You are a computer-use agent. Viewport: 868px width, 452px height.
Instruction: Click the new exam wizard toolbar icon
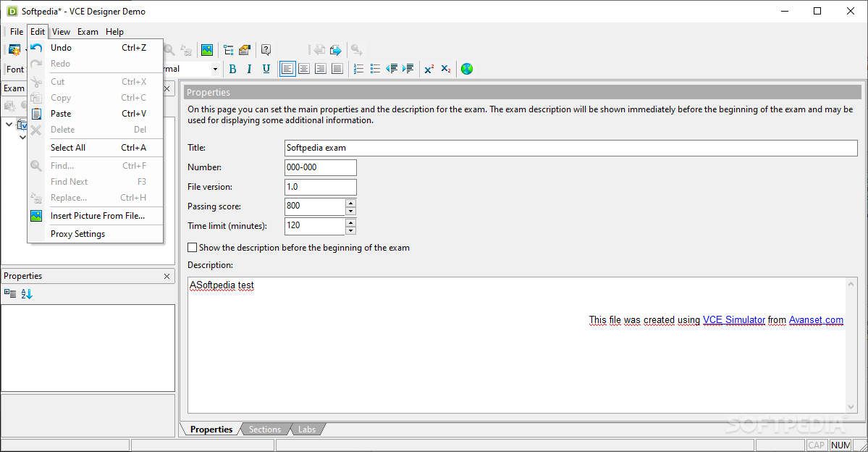click(14, 50)
